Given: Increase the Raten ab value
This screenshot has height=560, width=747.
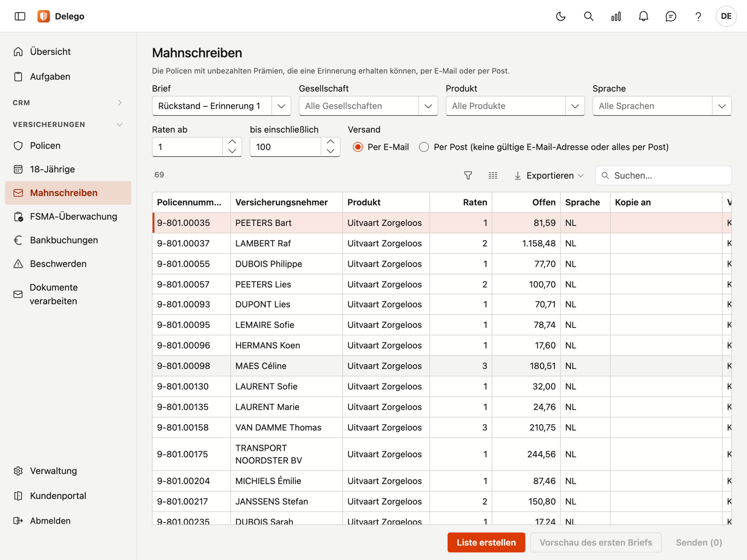Looking at the screenshot, I should (232, 142).
